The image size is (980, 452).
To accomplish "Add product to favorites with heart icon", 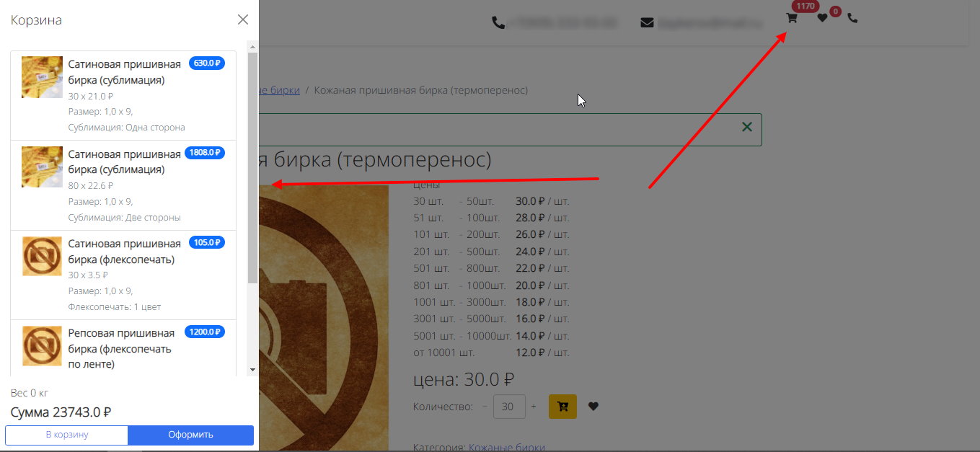I will 593,407.
